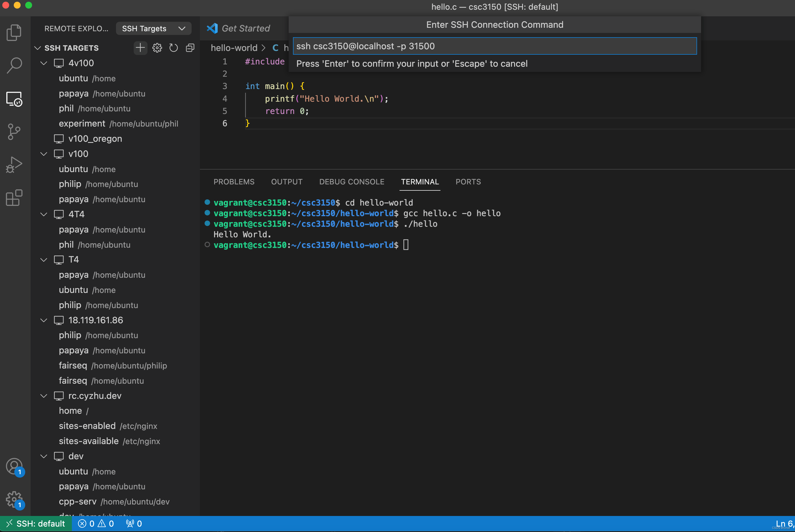Collapse the rc.cyzhu.dev host node
Image resolution: width=795 pixels, height=532 pixels.
[x=44, y=396]
